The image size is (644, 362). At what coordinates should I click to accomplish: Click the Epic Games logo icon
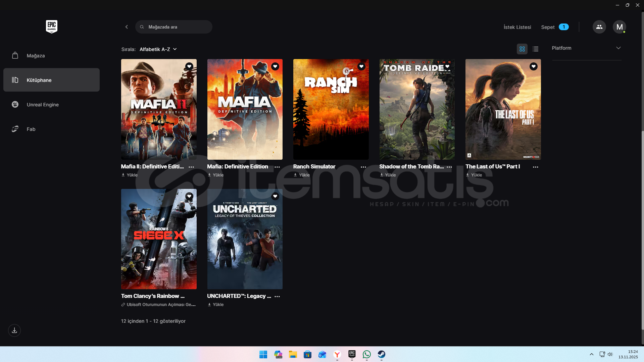click(x=51, y=27)
